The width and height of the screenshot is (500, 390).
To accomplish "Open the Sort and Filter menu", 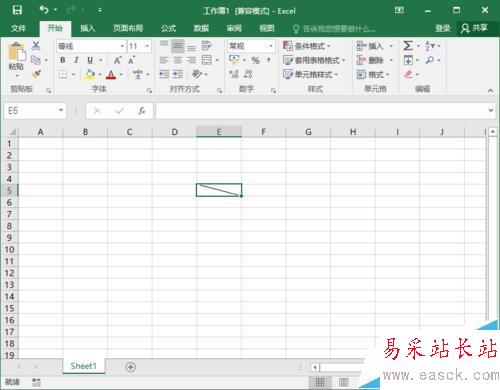I will point(433,46).
